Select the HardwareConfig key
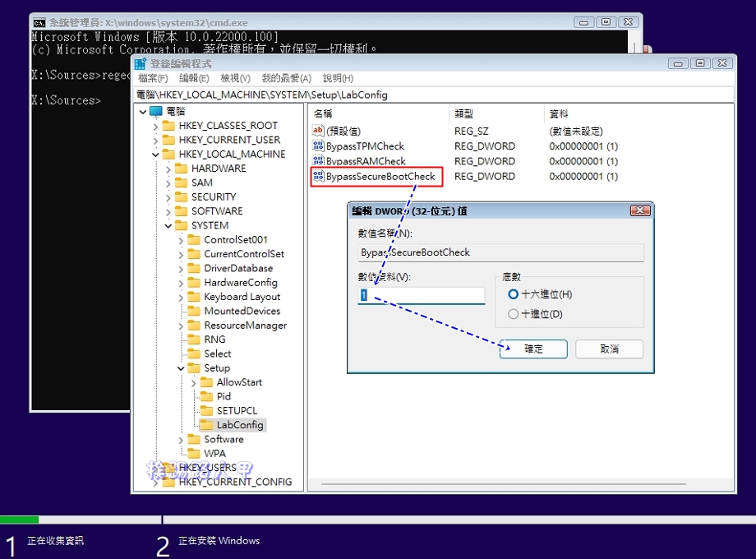Viewport: 756px width, 559px height. tap(241, 283)
